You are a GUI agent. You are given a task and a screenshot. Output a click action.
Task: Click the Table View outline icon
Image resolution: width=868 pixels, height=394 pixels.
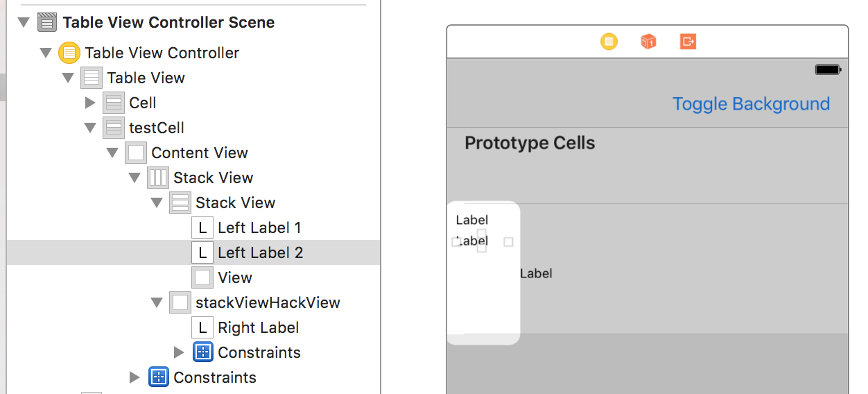[91, 78]
